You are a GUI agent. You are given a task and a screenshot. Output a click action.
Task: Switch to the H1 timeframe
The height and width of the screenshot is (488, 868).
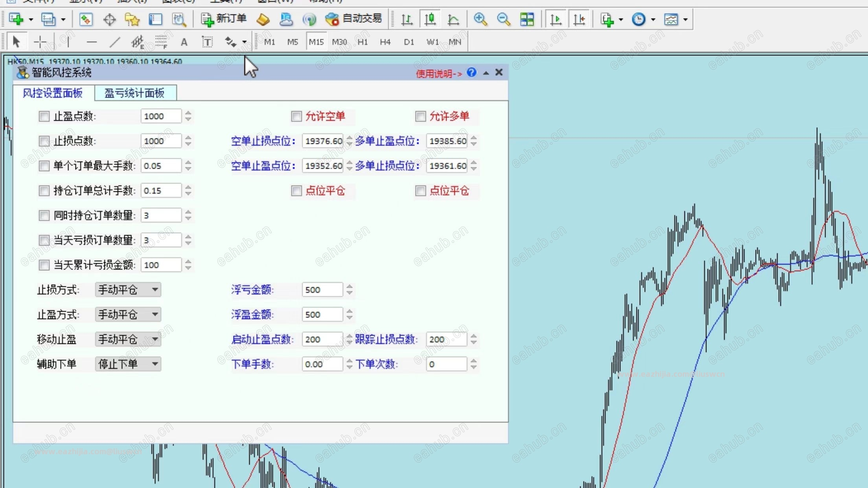tap(362, 42)
